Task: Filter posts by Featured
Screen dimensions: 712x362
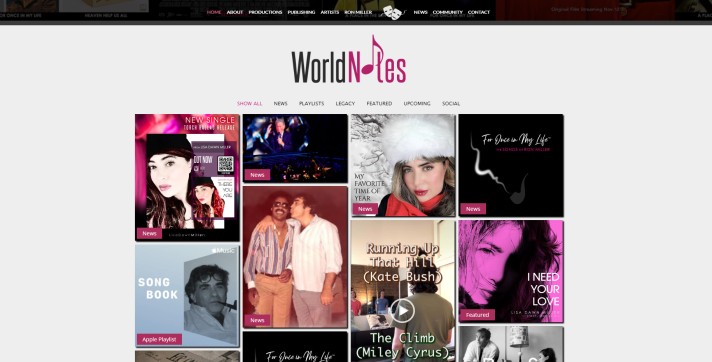Action: (379, 104)
